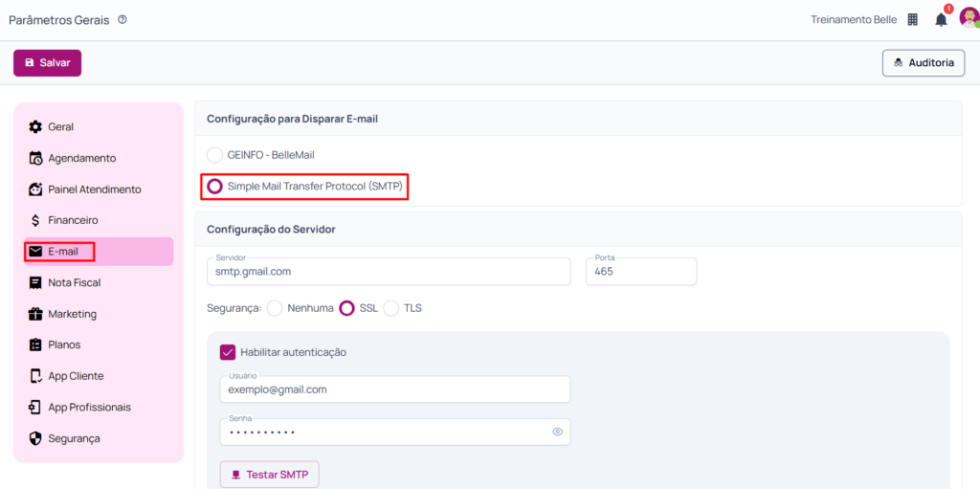Select GEINFO - BelleMail radio option
The image size is (980, 489).
[215, 155]
